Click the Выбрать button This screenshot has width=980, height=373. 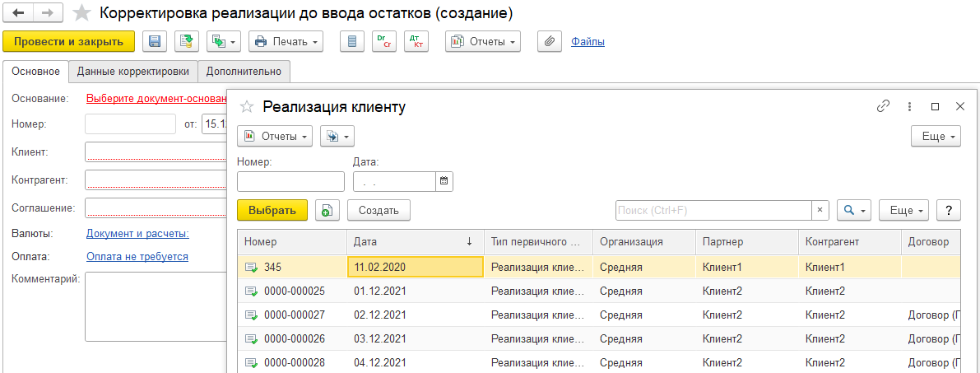(x=272, y=211)
